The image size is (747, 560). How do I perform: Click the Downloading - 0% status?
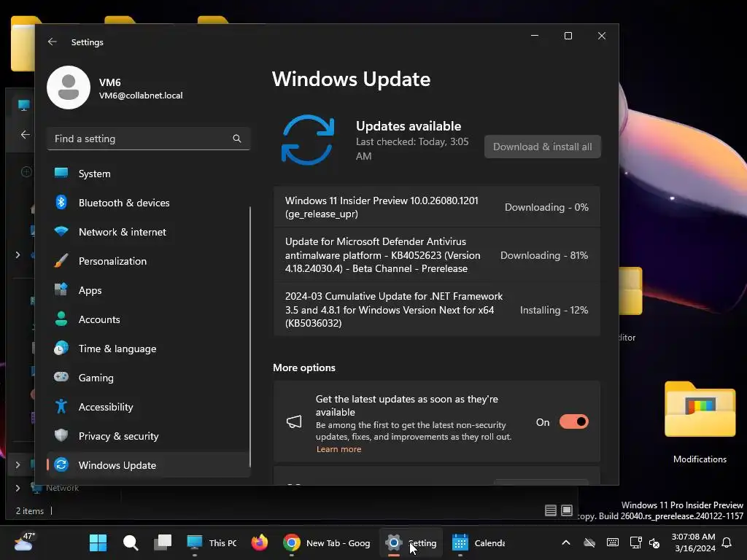click(x=546, y=207)
